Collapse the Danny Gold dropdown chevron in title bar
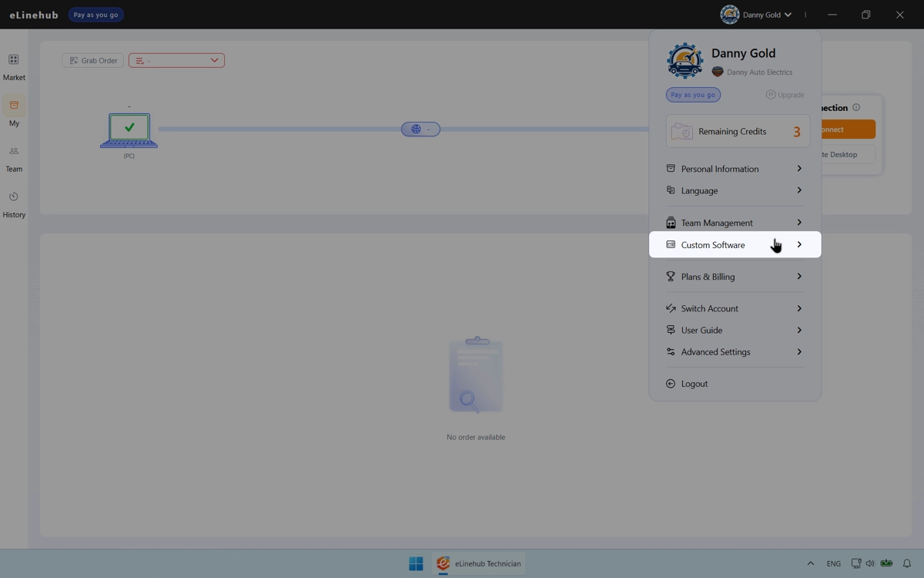This screenshot has width=924, height=578. [788, 15]
